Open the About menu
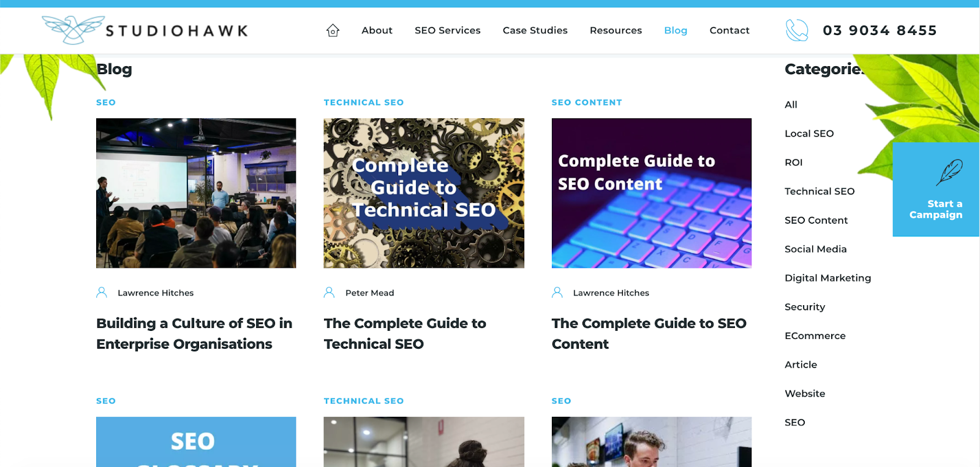 [377, 30]
